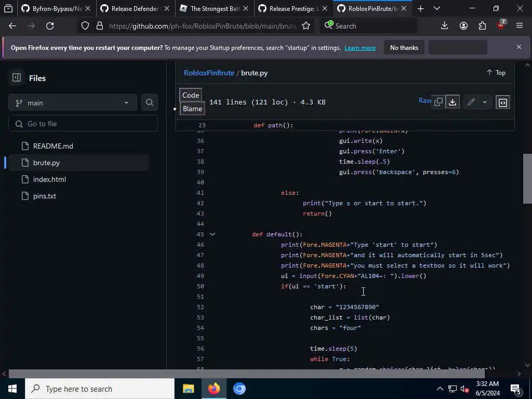The height and width of the screenshot is (399, 532).
Task: Click the taskbar clock showing 3:32 AM
Action: pos(487,389)
